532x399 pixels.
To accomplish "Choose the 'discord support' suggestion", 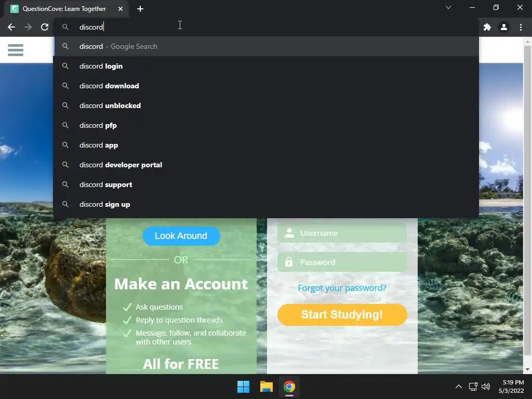I will click(x=267, y=184).
